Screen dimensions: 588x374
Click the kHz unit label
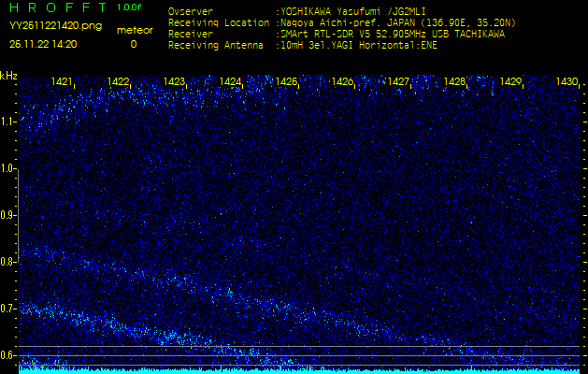click(x=8, y=75)
